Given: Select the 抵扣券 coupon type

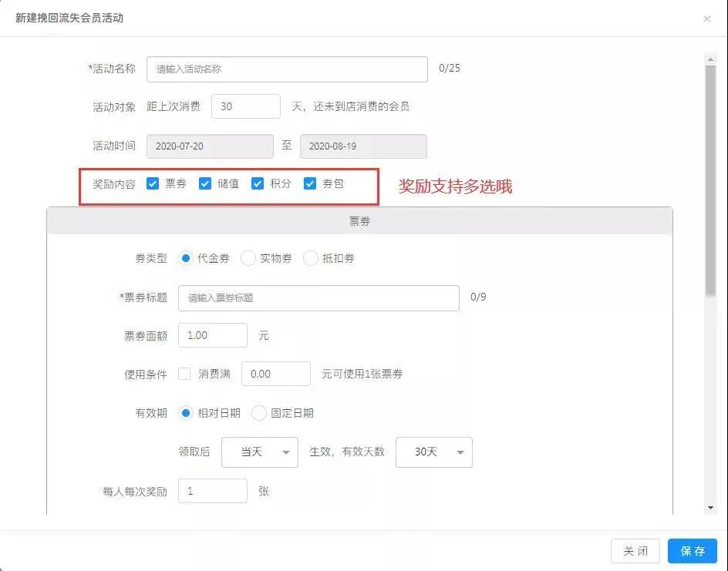Looking at the screenshot, I should pyautogui.click(x=311, y=259).
